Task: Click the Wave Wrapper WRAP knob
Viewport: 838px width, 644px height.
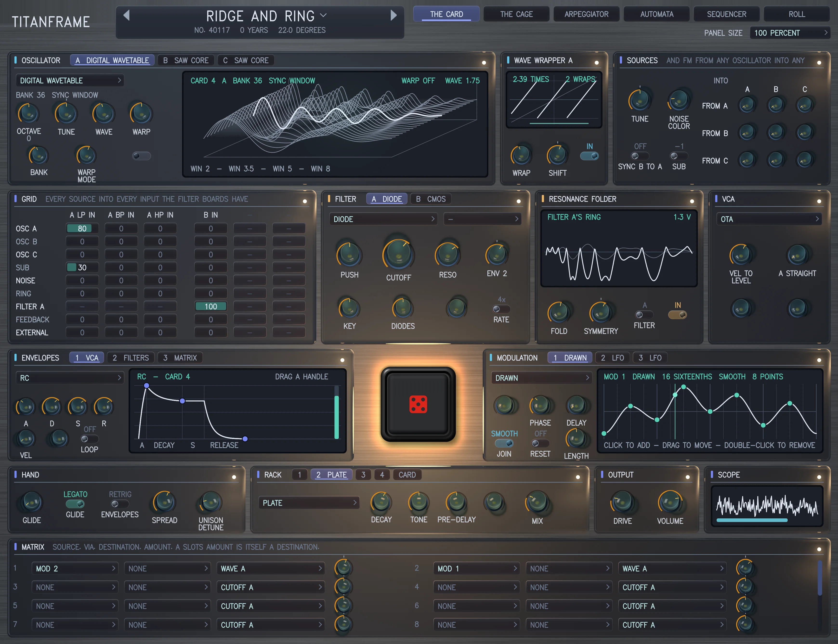Action: click(x=521, y=155)
